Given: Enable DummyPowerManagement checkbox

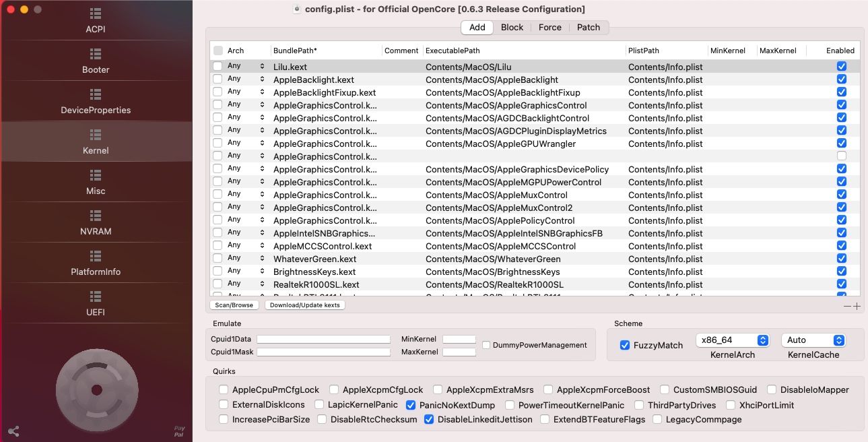Looking at the screenshot, I should [x=486, y=345].
